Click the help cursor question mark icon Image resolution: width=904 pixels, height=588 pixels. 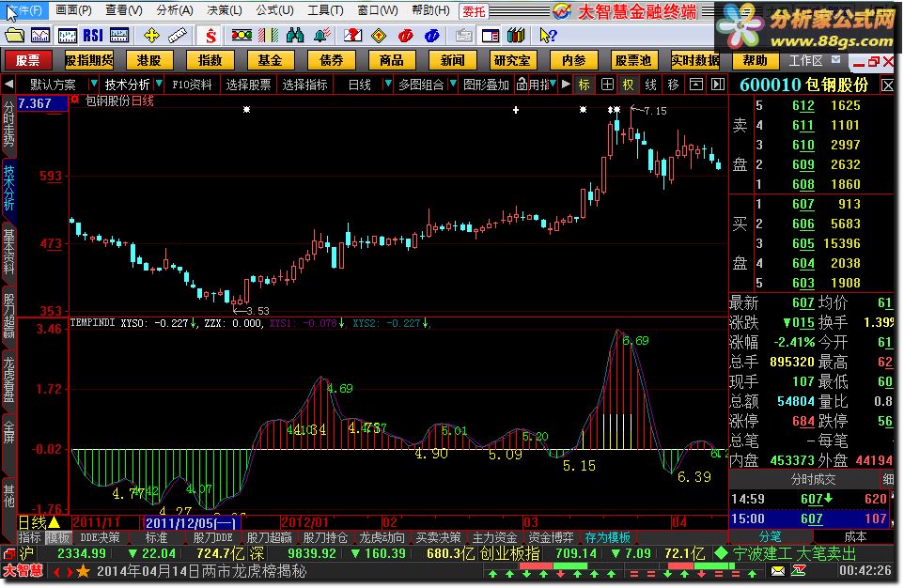click(x=548, y=36)
